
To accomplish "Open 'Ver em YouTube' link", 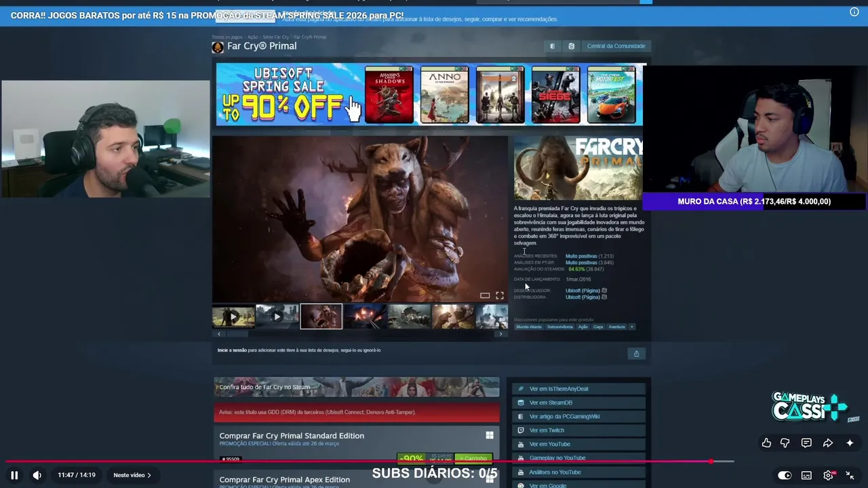I will (580, 445).
